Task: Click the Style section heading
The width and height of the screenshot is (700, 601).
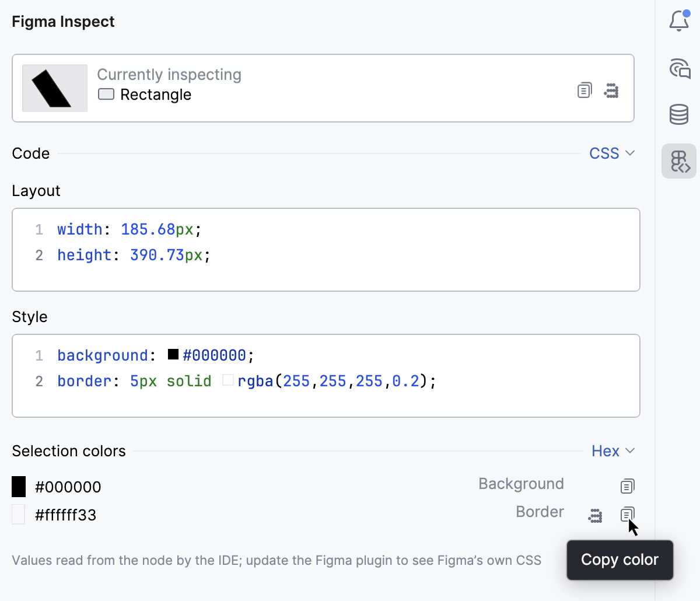Action: pyautogui.click(x=30, y=317)
